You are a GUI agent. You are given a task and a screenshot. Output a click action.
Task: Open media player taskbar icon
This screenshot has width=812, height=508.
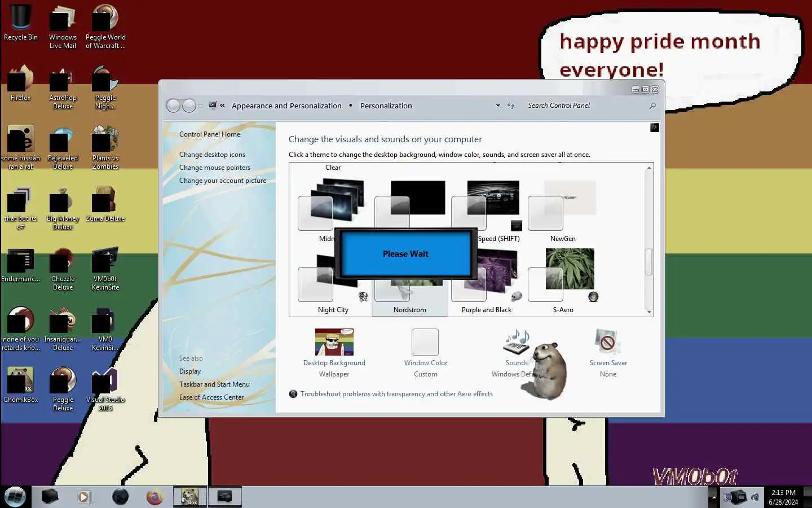pos(83,497)
